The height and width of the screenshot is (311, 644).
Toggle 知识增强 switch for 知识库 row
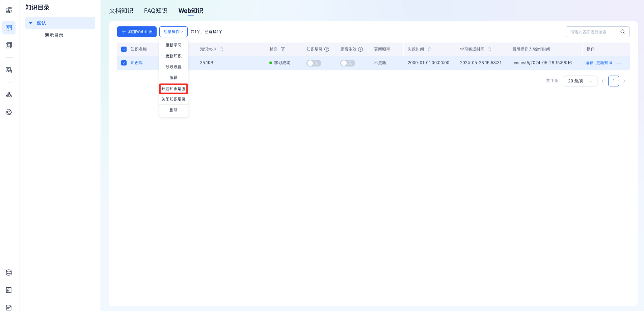(314, 63)
